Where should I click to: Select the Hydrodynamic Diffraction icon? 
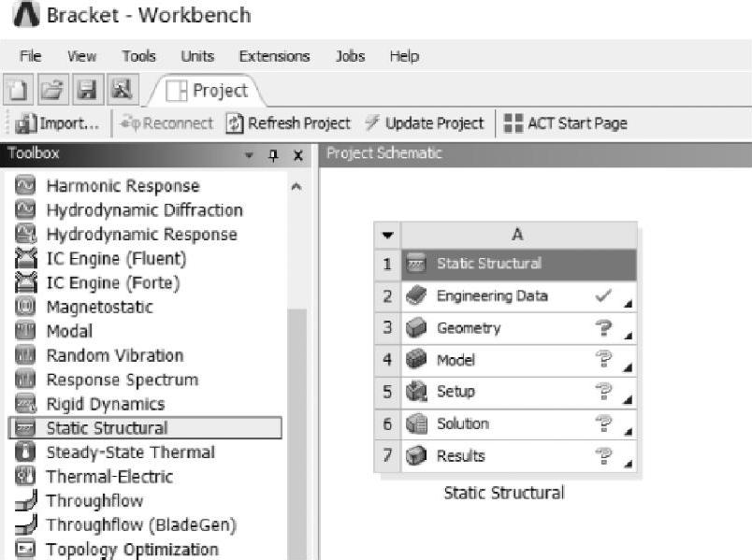[x=25, y=209]
